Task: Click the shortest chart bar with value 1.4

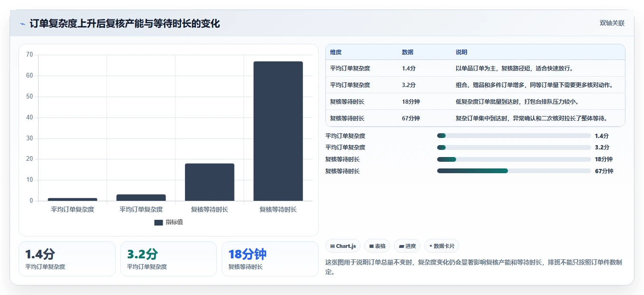Action: click(x=73, y=199)
